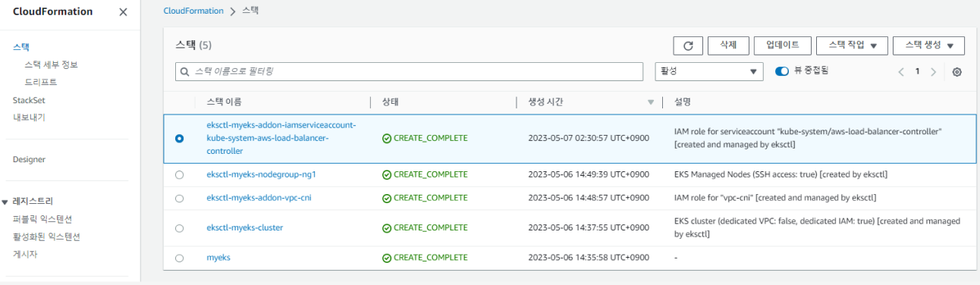Select radio for eksctl-myeks-nodegroup-ng1 stack
Screen dimensions: 980x285
[179, 174]
